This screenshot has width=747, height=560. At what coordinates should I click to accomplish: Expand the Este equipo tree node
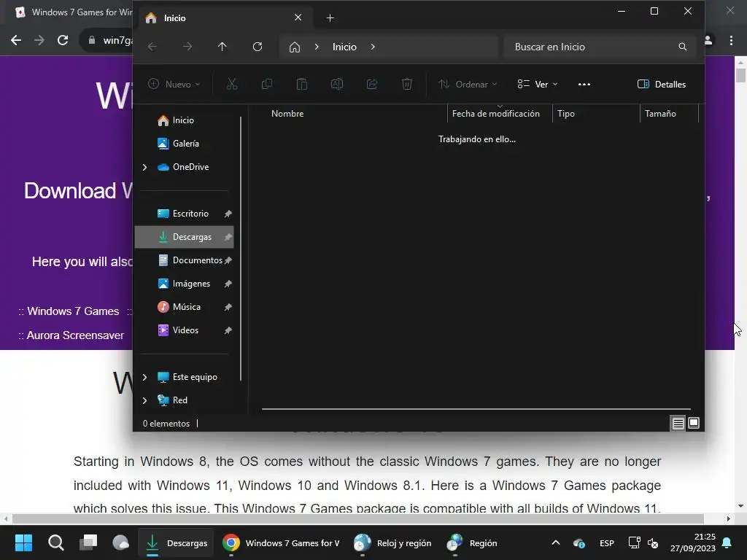pos(145,377)
